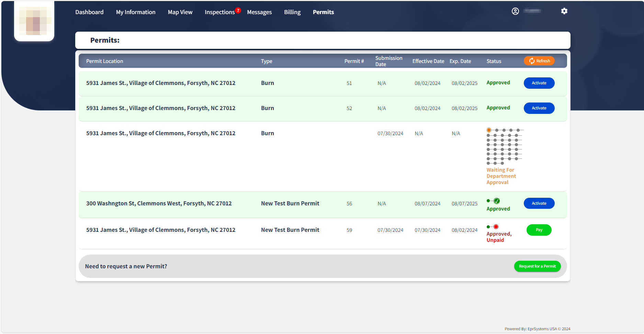Click the Waiting For Department Approval status
The width and height of the screenshot is (644, 334).
[501, 176]
